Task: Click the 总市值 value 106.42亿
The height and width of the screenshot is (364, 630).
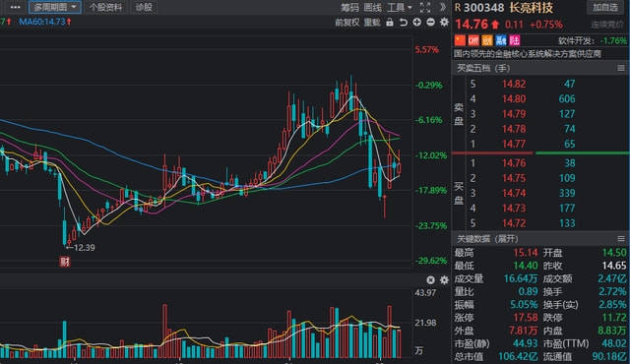Action: 518,356
